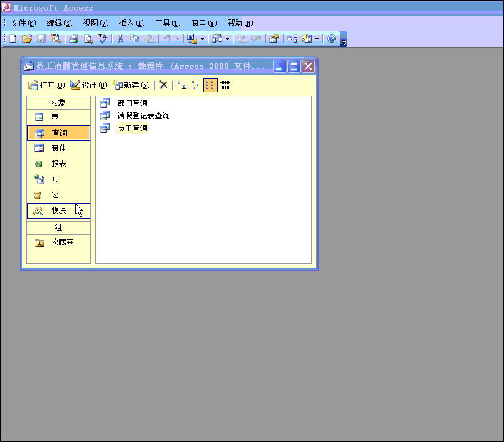Click the Paste clipboard icon
Image resolution: width=504 pixels, height=442 pixels.
click(x=149, y=39)
